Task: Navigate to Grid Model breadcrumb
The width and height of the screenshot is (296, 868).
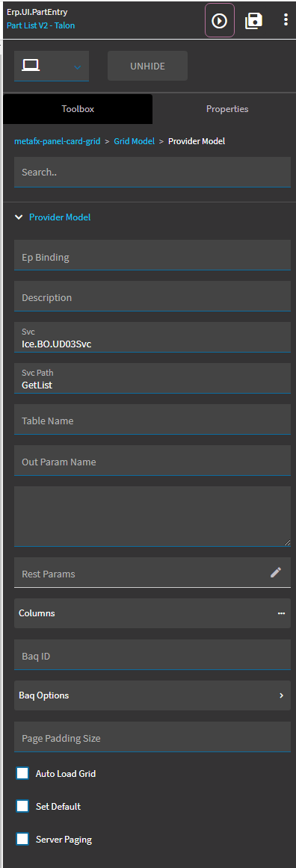Action: coord(134,141)
